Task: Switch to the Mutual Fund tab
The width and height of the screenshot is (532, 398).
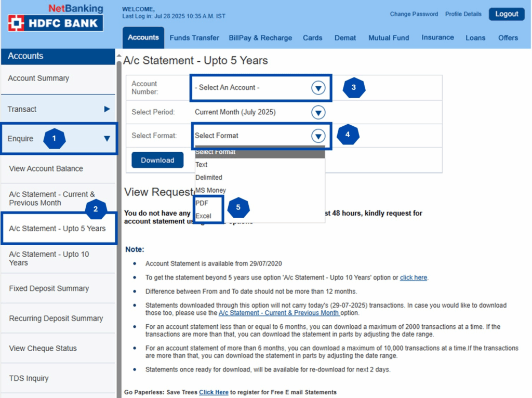Action: point(389,38)
